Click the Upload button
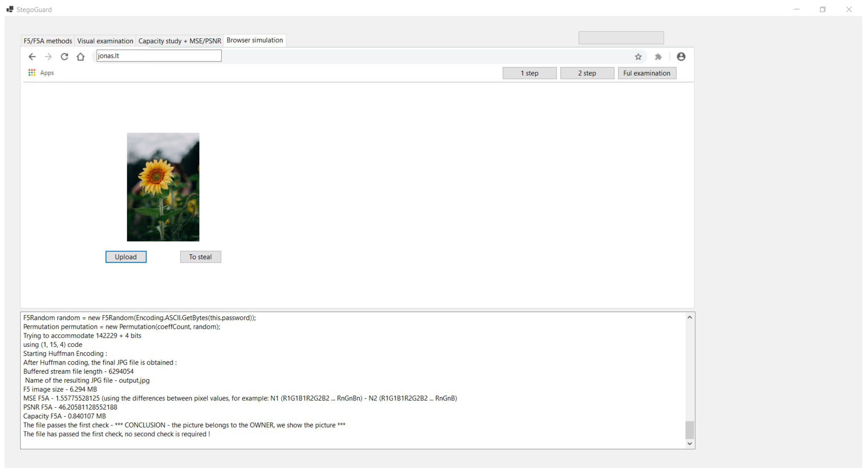 click(126, 257)
